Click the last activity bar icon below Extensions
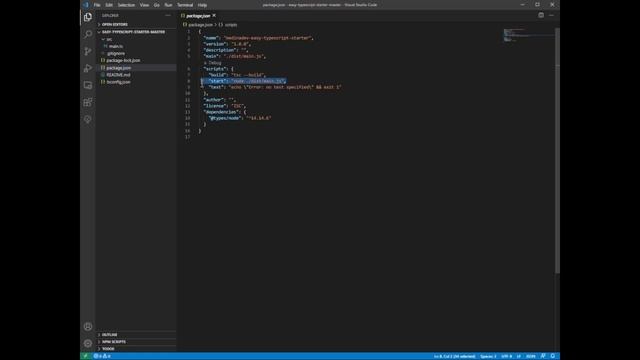The image size is (640, 360). tap(88, 120)
